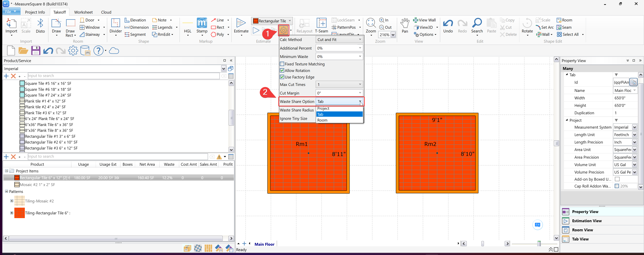Enable Fixed Texture Matching checkbox
The height and width of the screenshot is (255, 644).
(x=282, y=64)
